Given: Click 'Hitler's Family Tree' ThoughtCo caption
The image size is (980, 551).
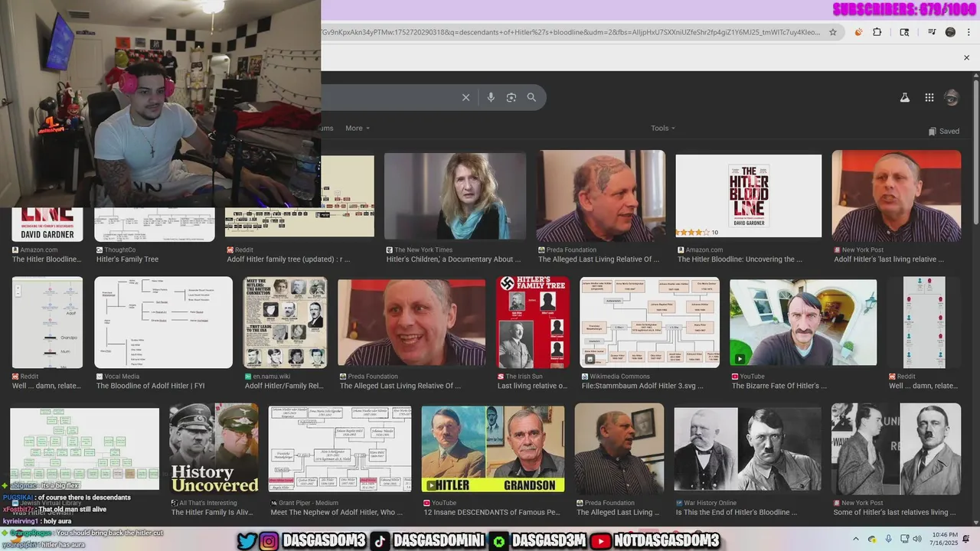Looking at the screenshot, I should 127,259.
